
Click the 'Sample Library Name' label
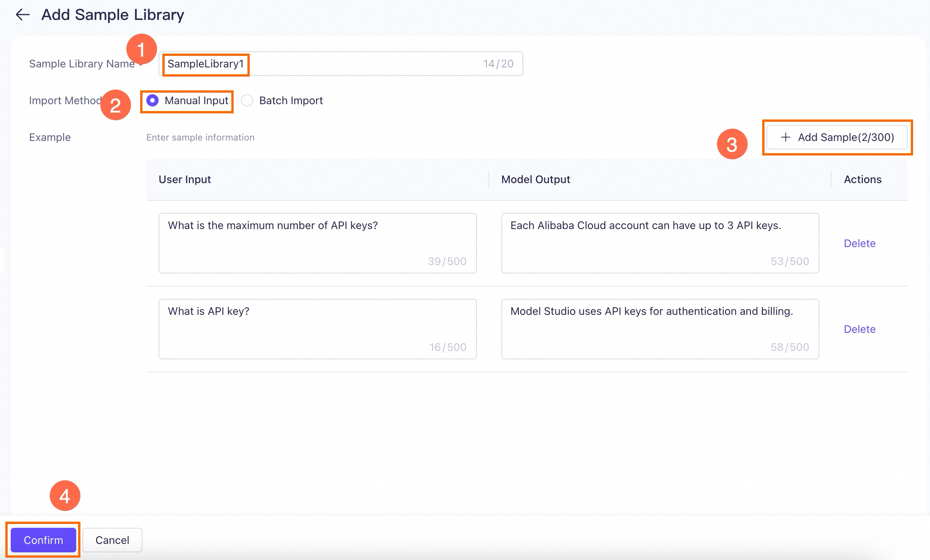(x=82, y=64)
